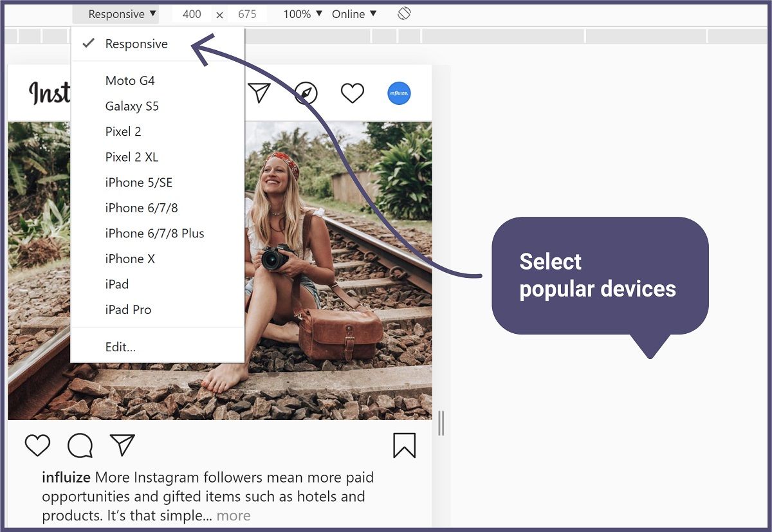Select iPhone X device preset

(158, 259)
